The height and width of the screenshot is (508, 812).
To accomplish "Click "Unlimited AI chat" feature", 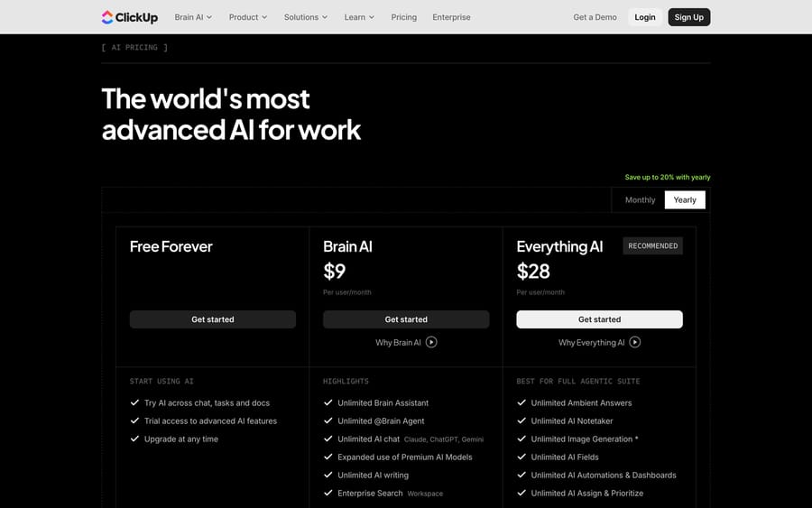I will [369, 439].
